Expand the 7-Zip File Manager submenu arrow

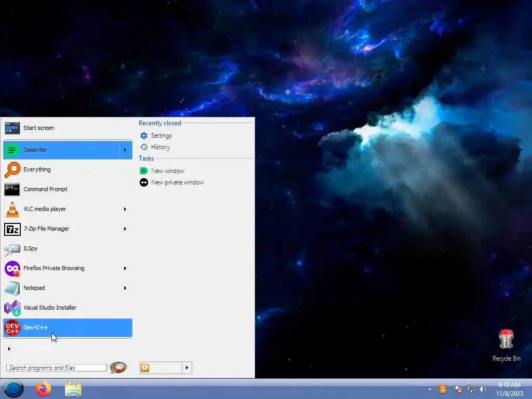pyautogui.click(x=125, y=229)
